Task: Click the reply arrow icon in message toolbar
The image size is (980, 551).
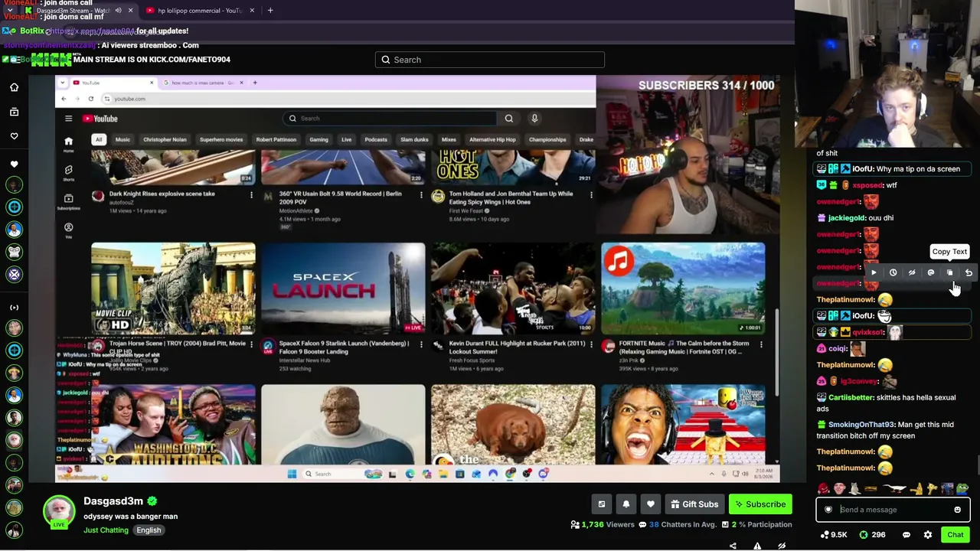Action: pyautogui.click(x=969, y=272)
